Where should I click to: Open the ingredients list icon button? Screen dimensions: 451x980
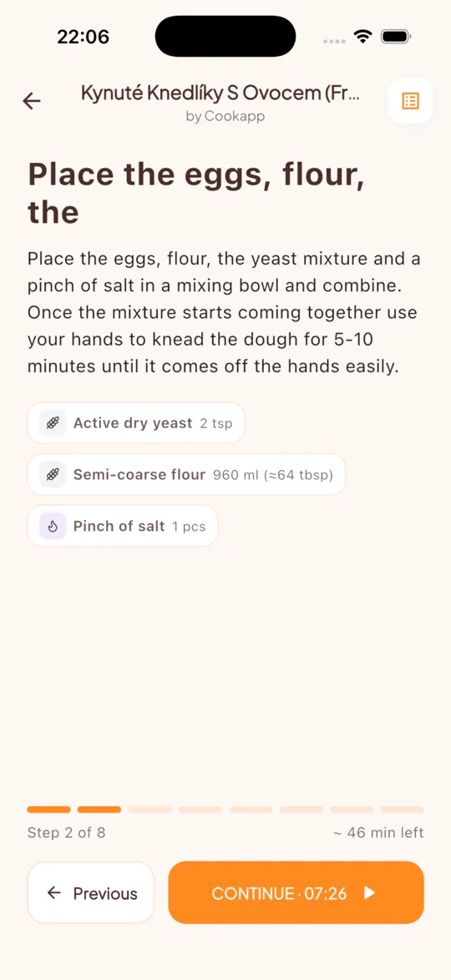[410, 101]
